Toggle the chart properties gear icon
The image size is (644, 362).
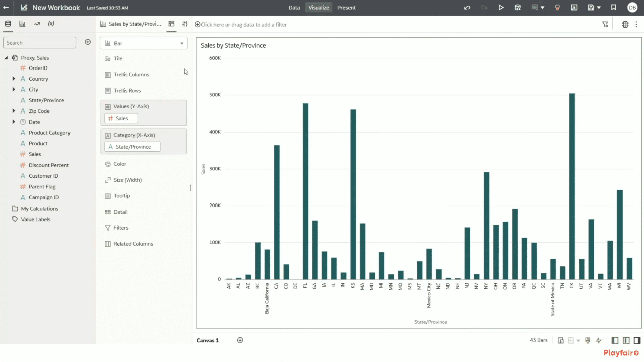[x=625, y=24]
